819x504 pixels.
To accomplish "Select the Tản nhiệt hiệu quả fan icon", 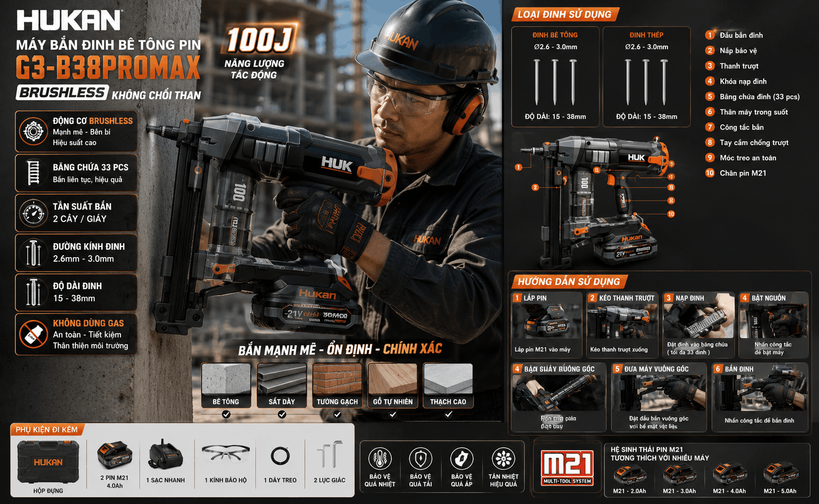I will click(x=503, y=459).
